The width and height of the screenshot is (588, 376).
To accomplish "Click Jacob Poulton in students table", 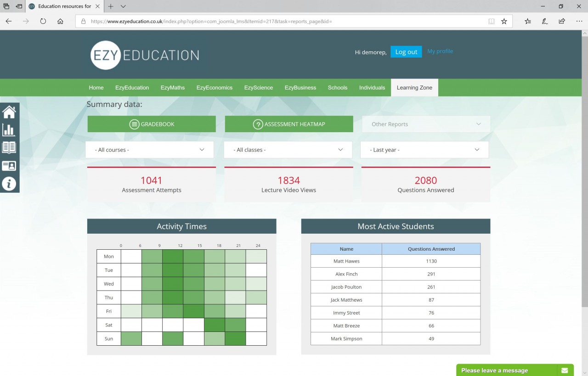I will point(346,287).
